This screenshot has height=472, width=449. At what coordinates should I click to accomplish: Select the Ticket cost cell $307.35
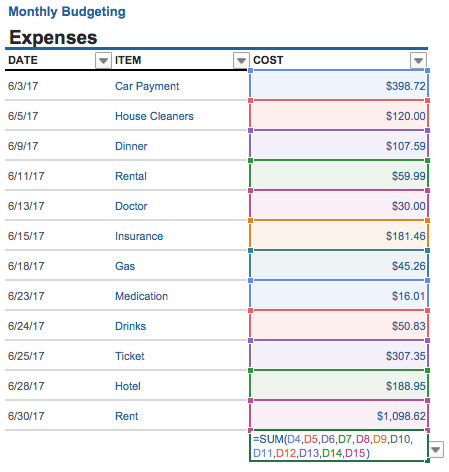coord(339,356)
